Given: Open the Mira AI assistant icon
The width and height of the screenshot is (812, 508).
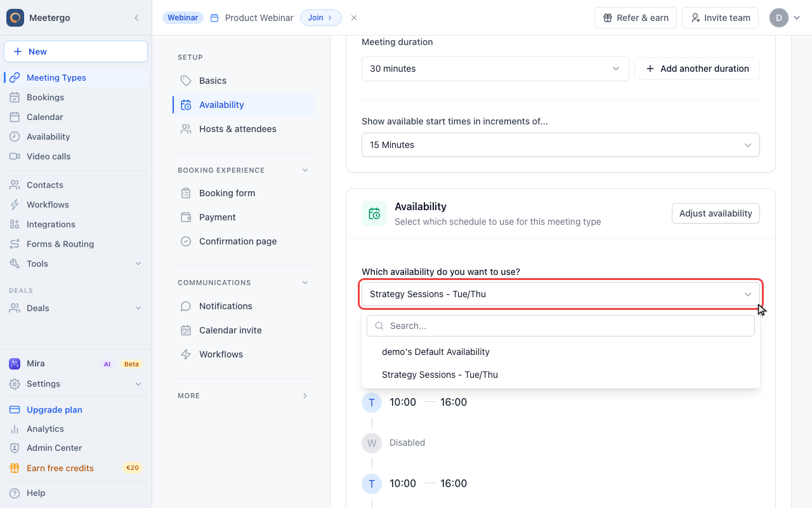Looking at the screenshot, I should tap(15, 364).
